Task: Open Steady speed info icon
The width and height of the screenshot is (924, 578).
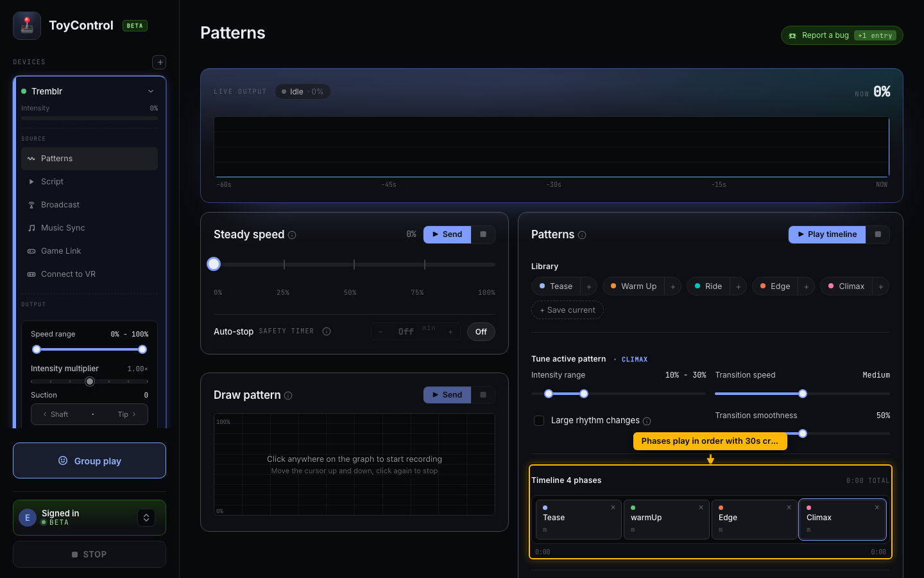Action: pyautogui.click(x=292, y=235)
